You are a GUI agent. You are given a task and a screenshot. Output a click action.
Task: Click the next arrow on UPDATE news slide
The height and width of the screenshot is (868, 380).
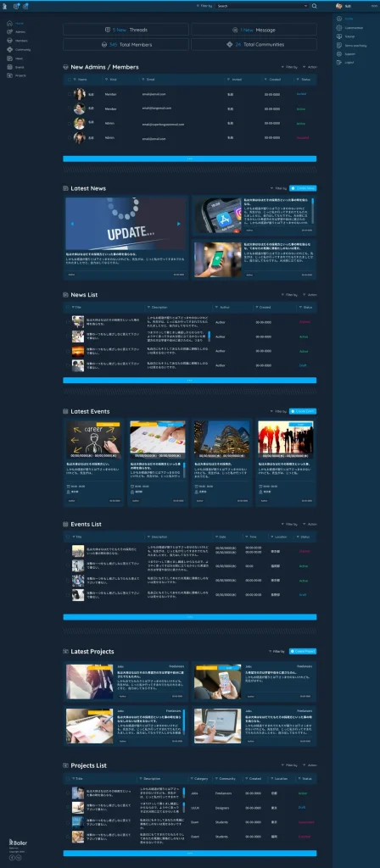tap(178, 224)
